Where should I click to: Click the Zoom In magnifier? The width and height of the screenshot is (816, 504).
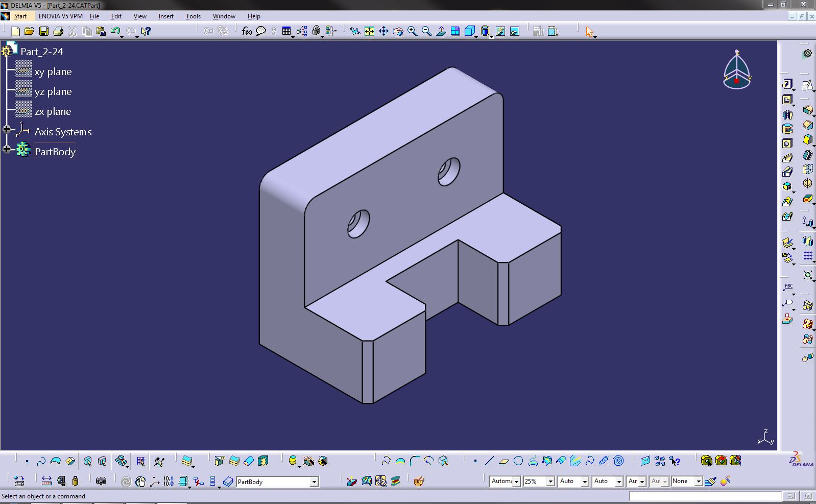[x=412, y=32]
